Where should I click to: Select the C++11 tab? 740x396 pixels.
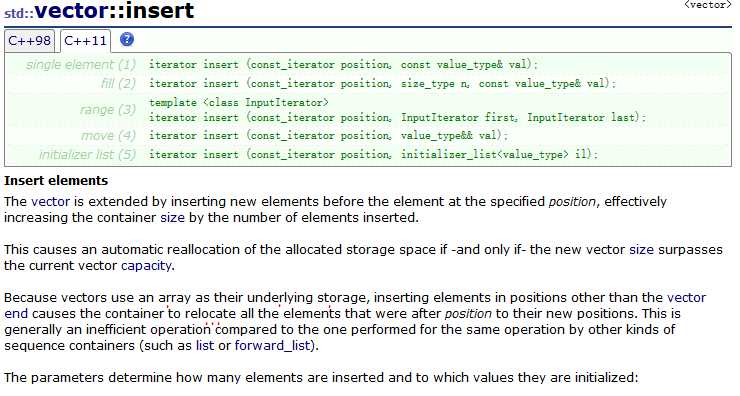coord(85,41)
